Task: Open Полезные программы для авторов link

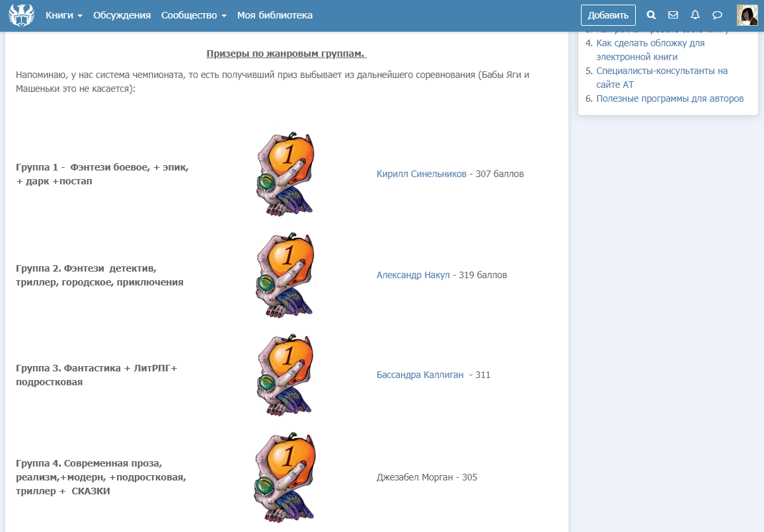Action: point(669,98)
